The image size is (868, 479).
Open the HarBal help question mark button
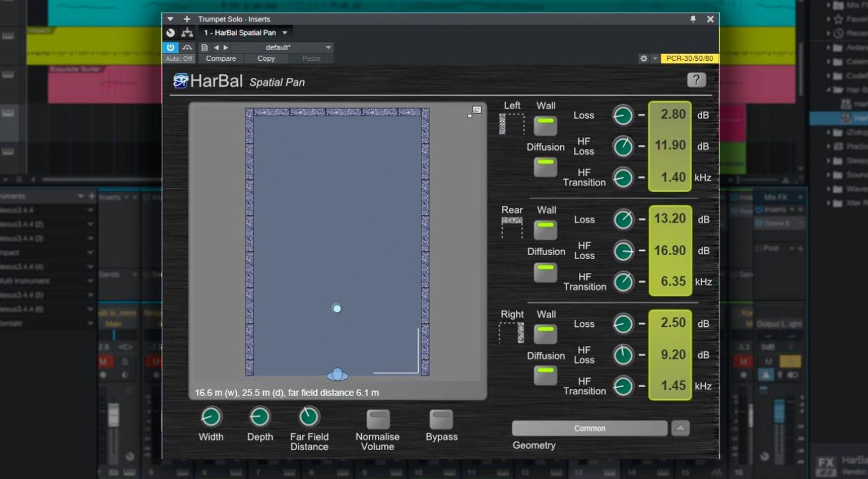(x=696, y=80)
